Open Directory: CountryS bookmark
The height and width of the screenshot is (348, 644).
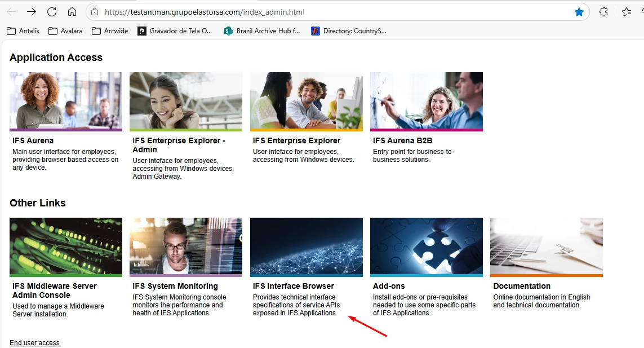(x=349, y=31)
